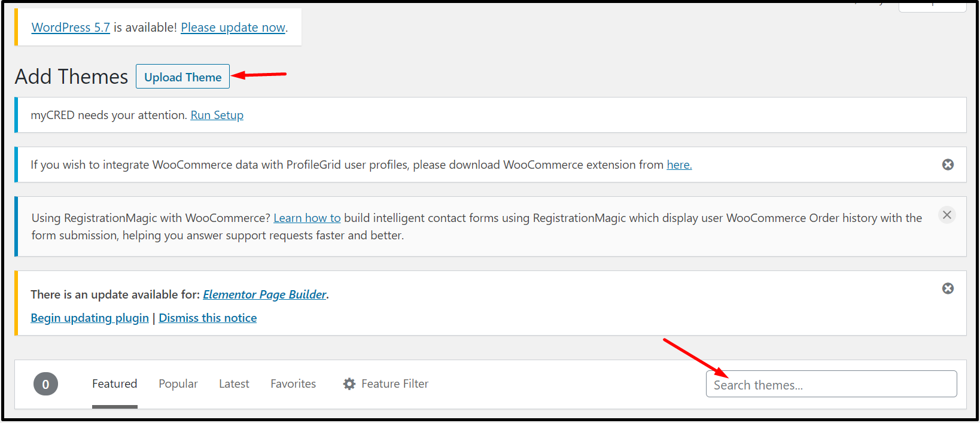Dismiss the Elementor update notice with X icon
The width and height of the screenshot is (980, 423).
pos(948,288)
